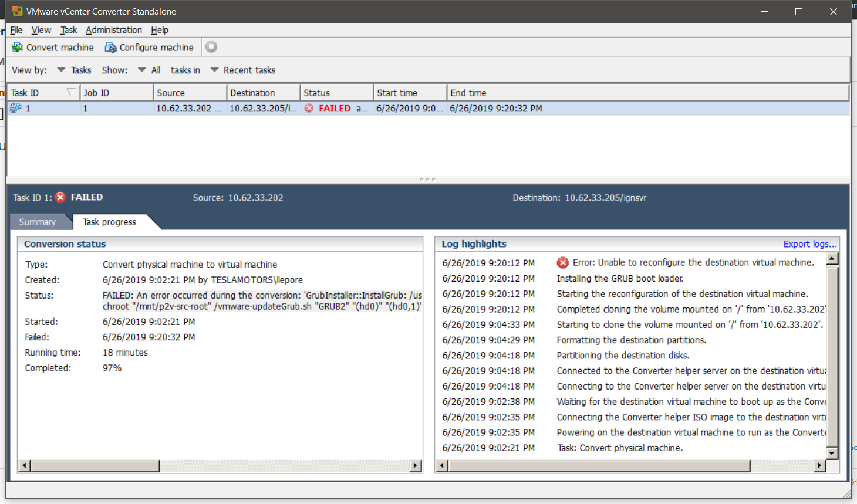This screenshot has height=504, width=857.
Task: Click the VMware Converter title bar app icon
Action: pyautogui.click(x=17, y=11)
